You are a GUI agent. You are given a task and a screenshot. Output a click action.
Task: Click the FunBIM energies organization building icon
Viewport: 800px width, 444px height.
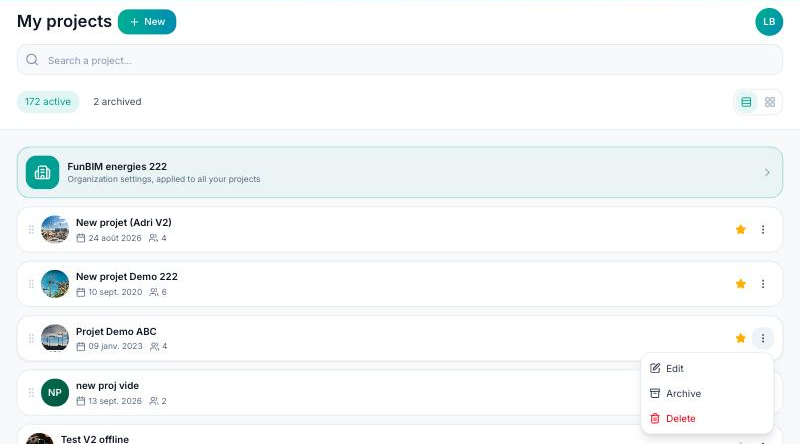click(42, 172)
